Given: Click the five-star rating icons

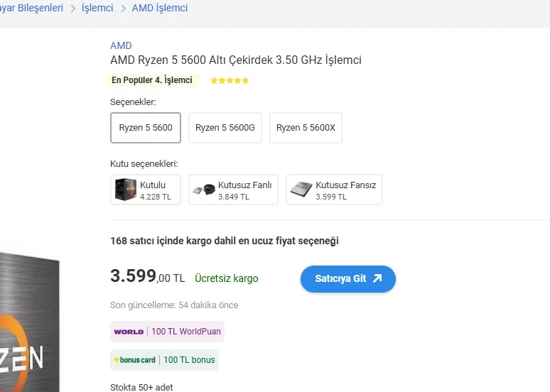Looking at the screenshot, I should coord(230,81).
